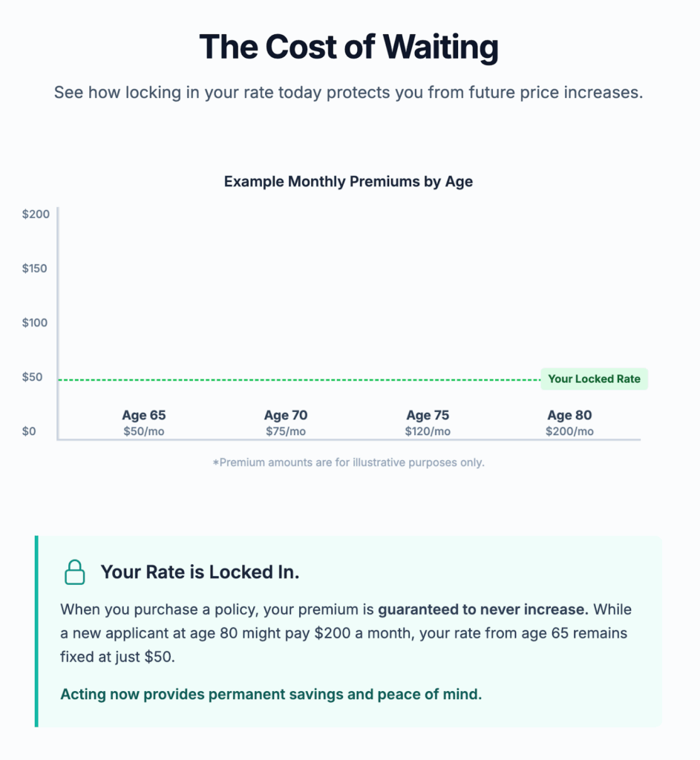Click the "Your Locked Rate" green badge

pos(594,379)
